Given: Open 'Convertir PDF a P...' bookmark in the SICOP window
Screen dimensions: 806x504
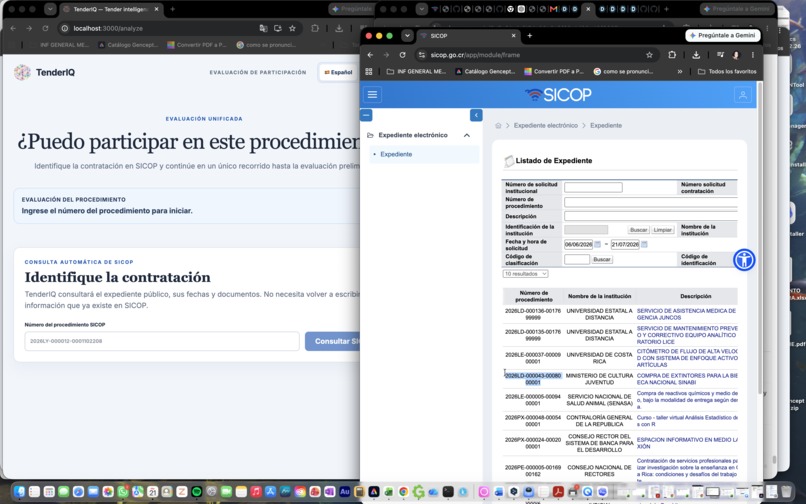Looking at the screenshot, I should click(554, 71).
